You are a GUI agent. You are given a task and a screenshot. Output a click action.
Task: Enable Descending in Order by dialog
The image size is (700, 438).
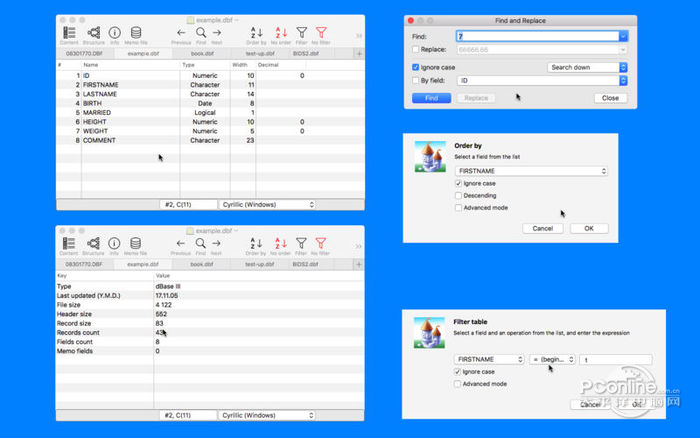[458, 196]
